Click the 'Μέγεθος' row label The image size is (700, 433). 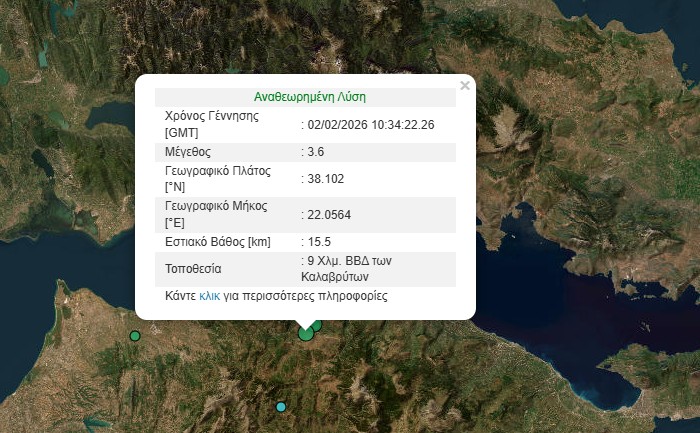pos(190,151)
